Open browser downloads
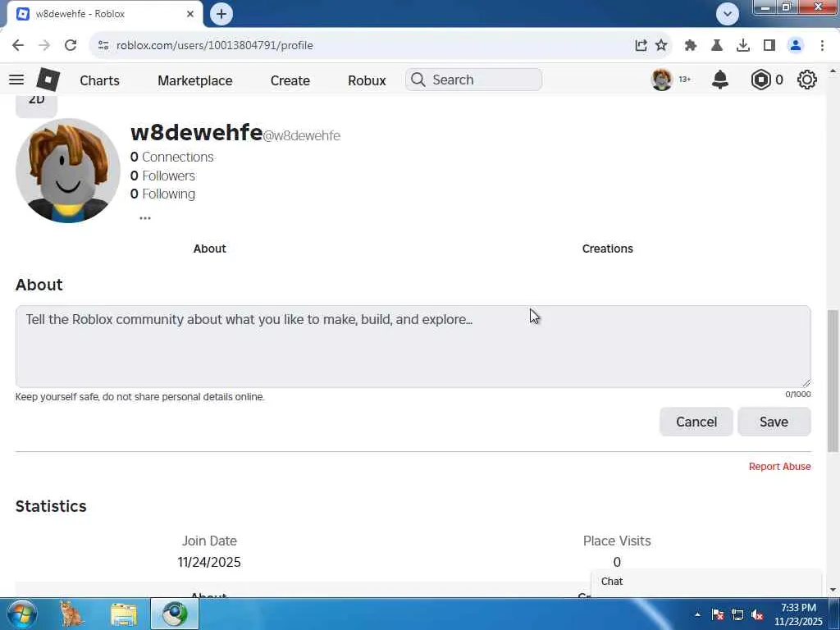Screen dimensions: 840x630 [x=743, y=45]
